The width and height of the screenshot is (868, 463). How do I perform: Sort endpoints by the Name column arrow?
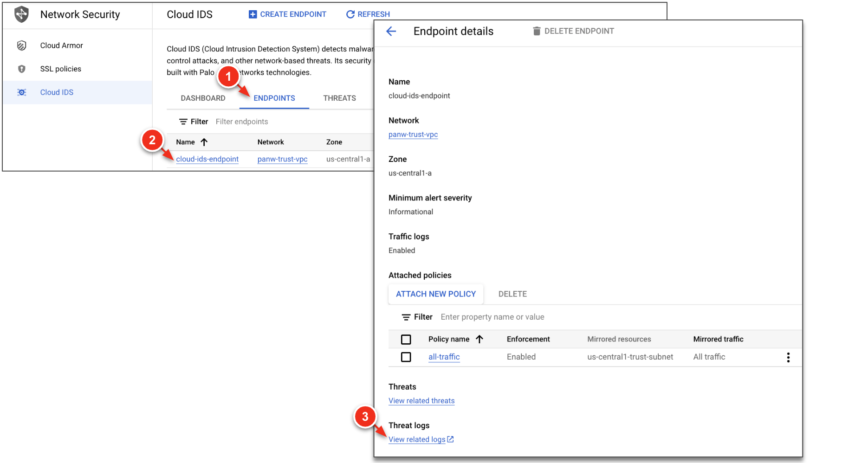204,142
